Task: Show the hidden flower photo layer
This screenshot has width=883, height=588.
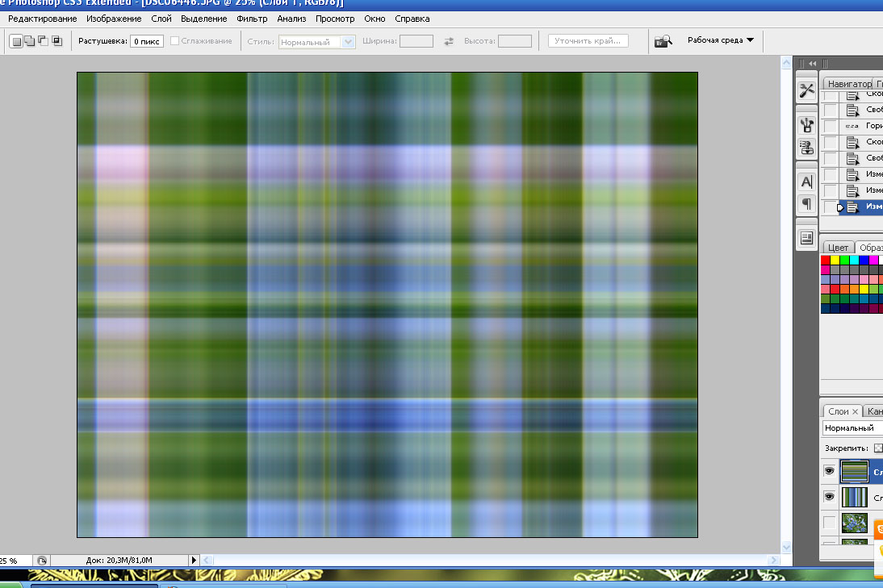Action: click(829, 523)
